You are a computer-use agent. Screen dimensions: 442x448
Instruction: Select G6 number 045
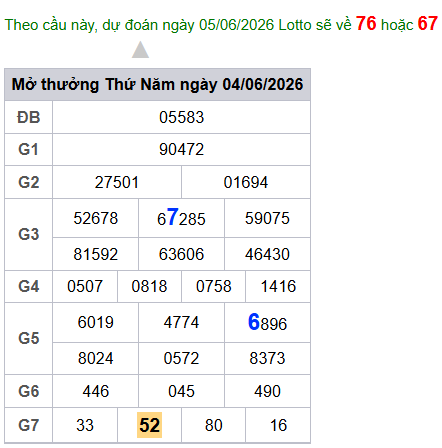181,391
